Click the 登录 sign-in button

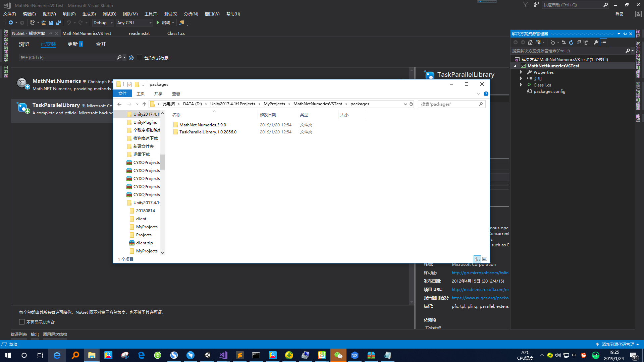[619, 14]
